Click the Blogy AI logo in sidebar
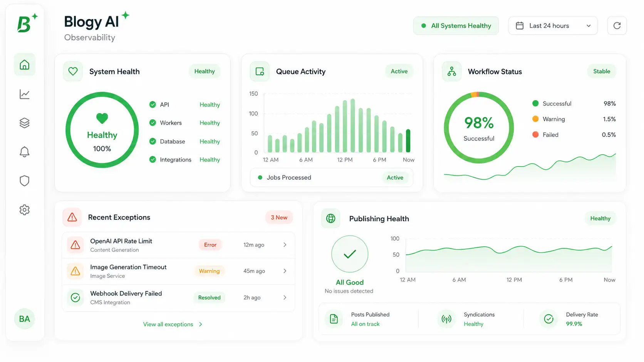 [x=27, y=23]
